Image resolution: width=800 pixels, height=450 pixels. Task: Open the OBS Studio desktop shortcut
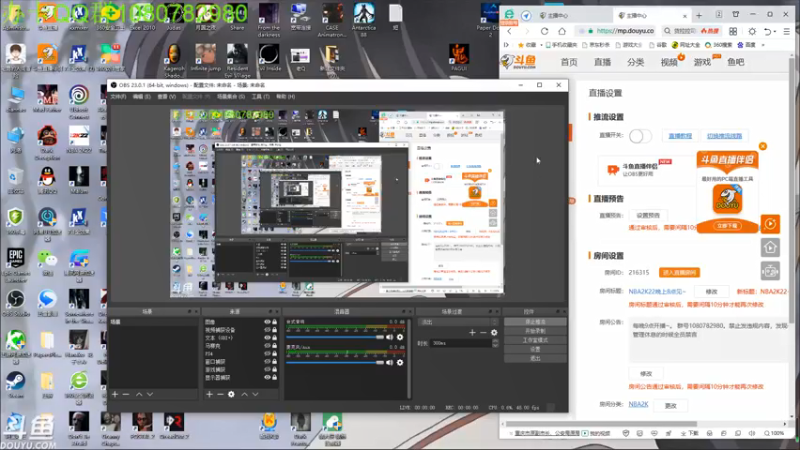[15, 302]
